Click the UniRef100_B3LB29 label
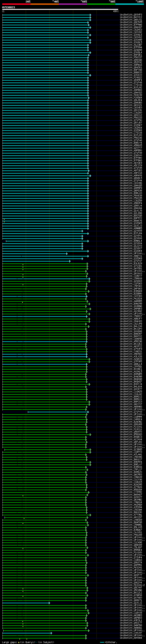 [131, 263]
